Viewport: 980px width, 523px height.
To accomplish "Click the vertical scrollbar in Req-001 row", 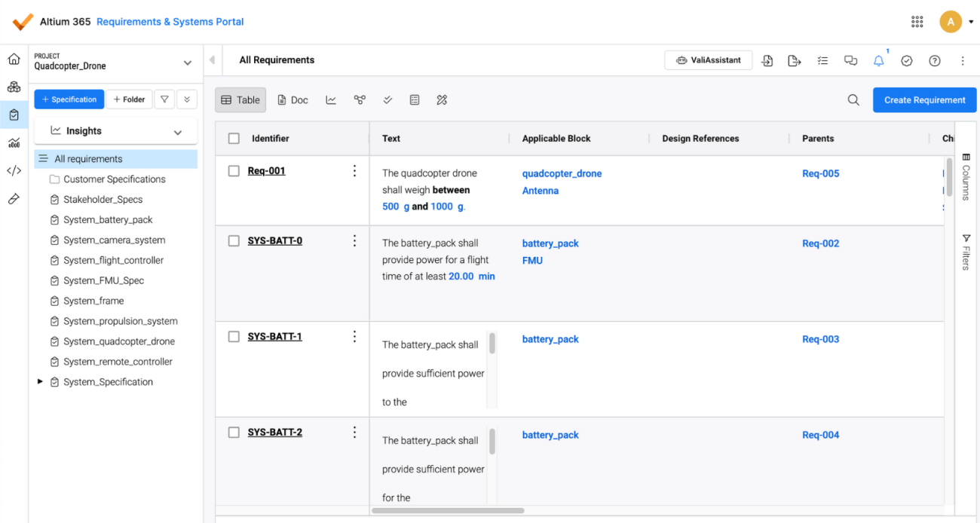I will click(x=949, y=177).
